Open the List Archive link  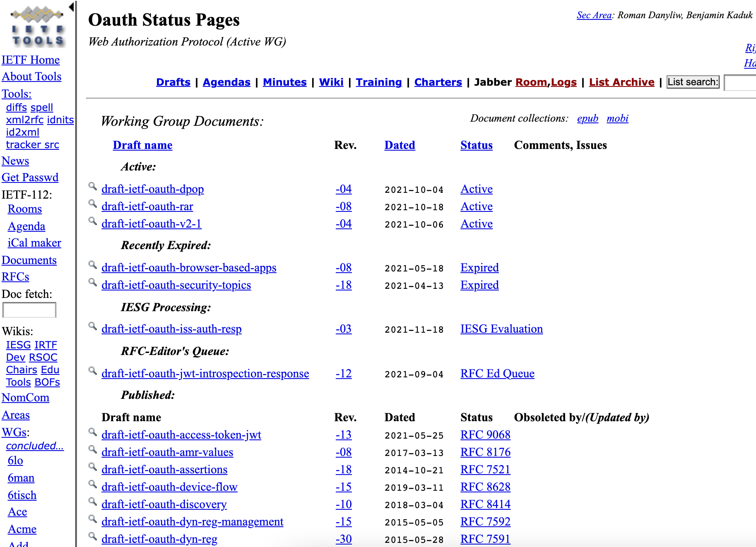point(622,82)
